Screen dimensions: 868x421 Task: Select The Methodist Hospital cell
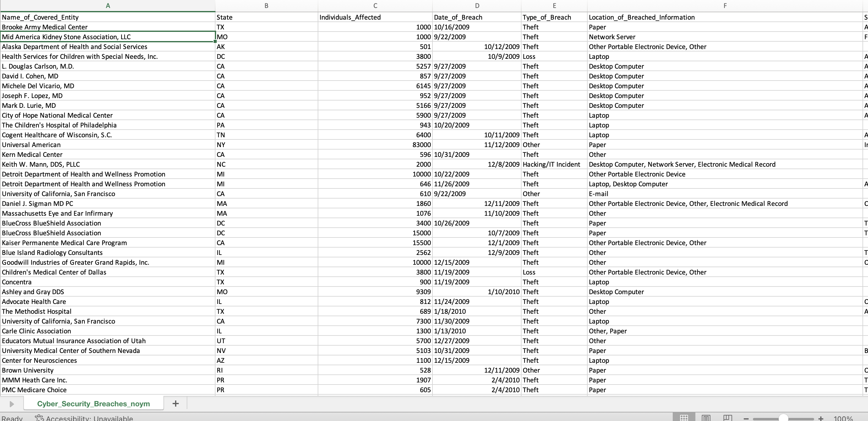[x=108, y=311]
